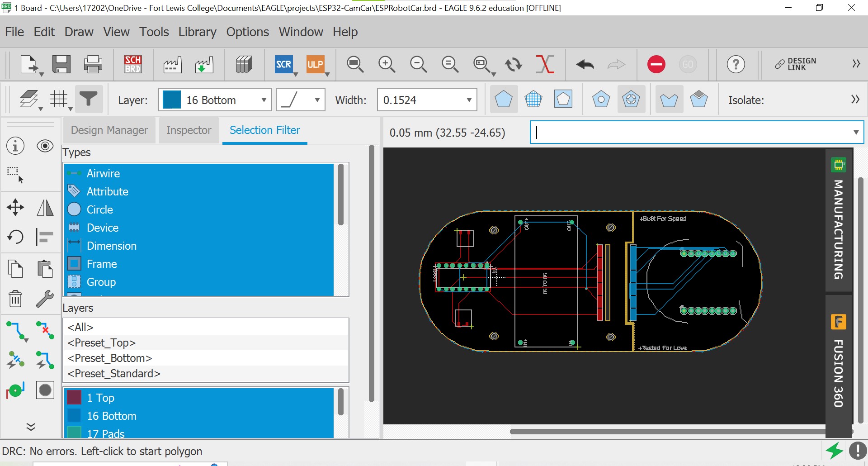Open the ULP user language program icon
The width and height of the screenshot is (868, 466).
click(x=315, y=64)
